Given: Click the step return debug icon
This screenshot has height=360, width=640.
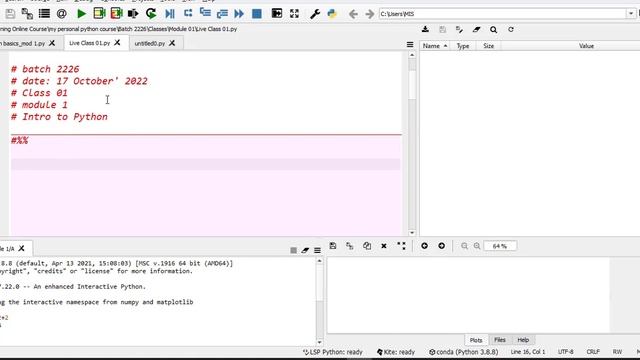Looking at the screenshot, I should [x=222, y=14].
